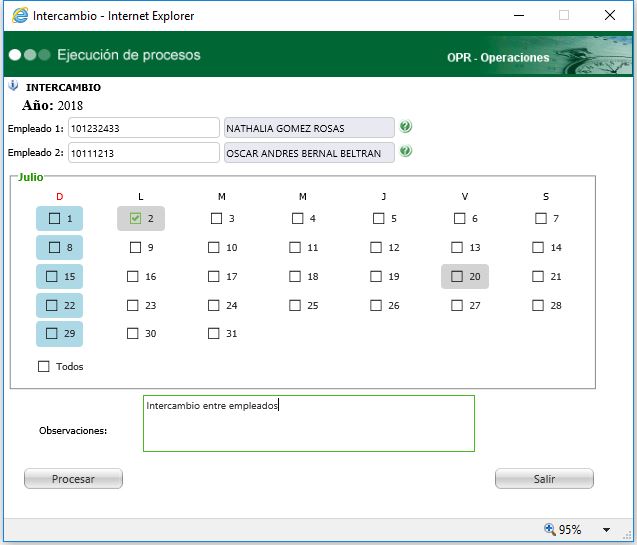637x545 pixels.
Task: Check the day 3 checkbox
Action: (217, 218)
